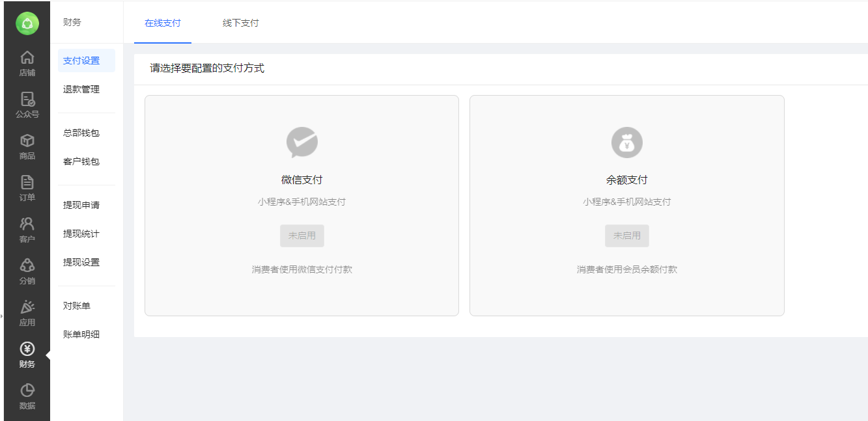This screenshot has height=421, width=868.
Task: Select the 客户 people icon
Action: pyautogui.click(x=27, y=224)
